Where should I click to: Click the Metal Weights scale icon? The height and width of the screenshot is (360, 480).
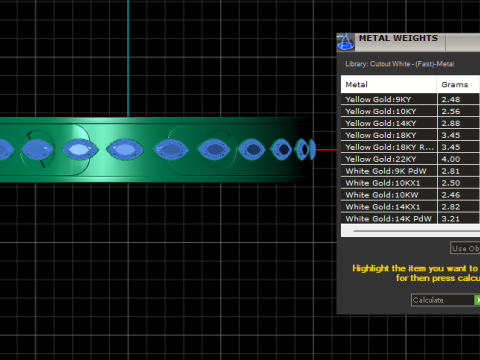345,42
